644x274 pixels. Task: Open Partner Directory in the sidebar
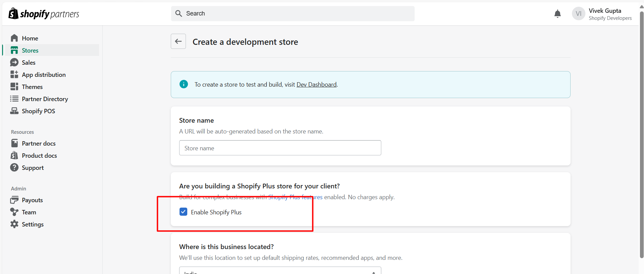(x=45, y=99)
